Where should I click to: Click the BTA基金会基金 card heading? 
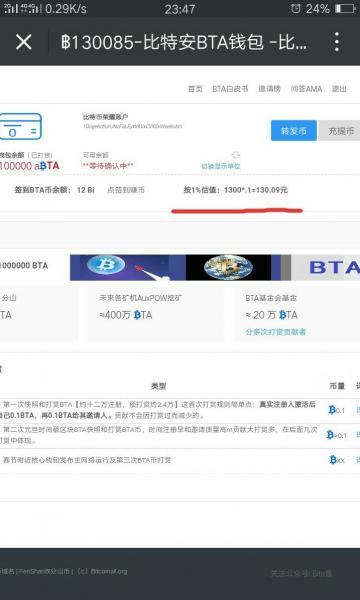coord(271,298)
